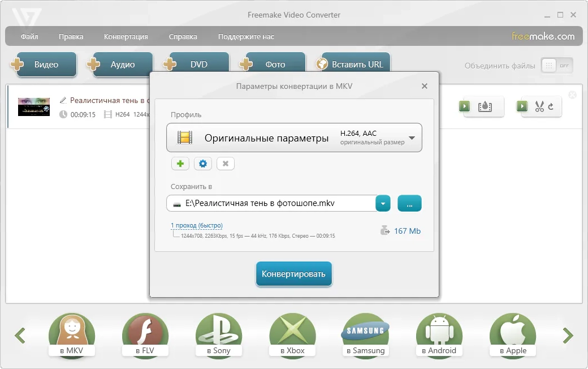Viewport: 588px width, 369px height.
Task: Open the save path dropdown arrow
Action: (383, 203)
